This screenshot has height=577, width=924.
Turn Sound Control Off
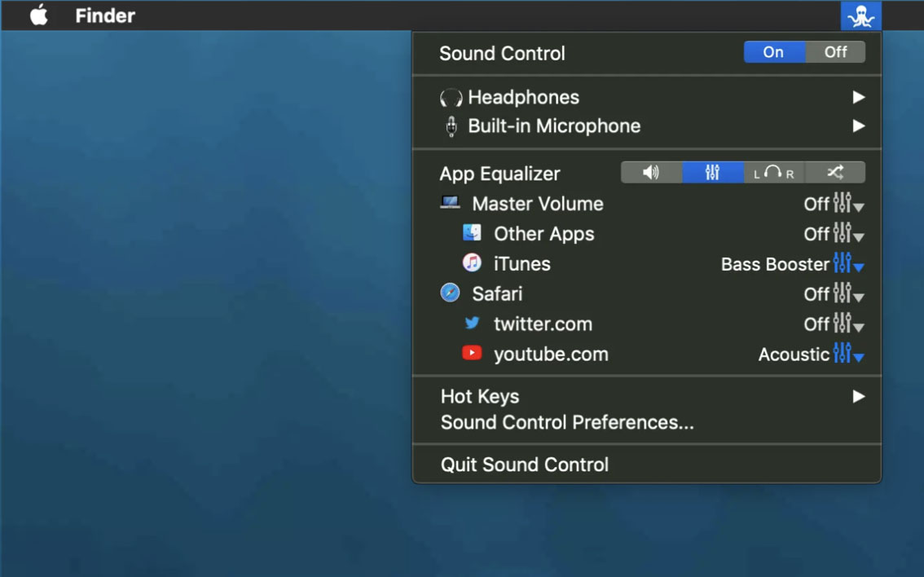(x=835, y=52)
